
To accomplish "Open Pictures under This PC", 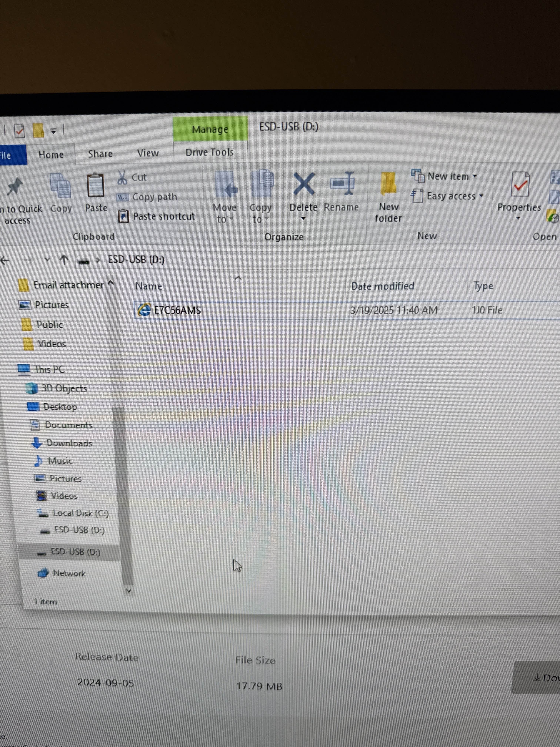I will [x=58, y=479].
